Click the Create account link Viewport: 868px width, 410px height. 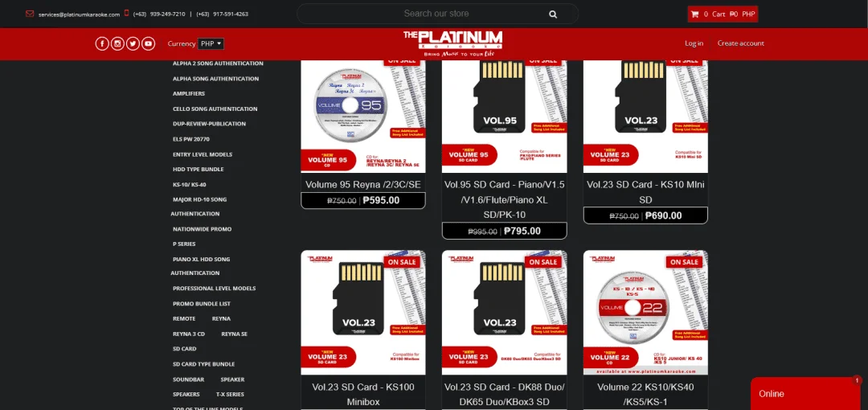[x=741, y=43]
